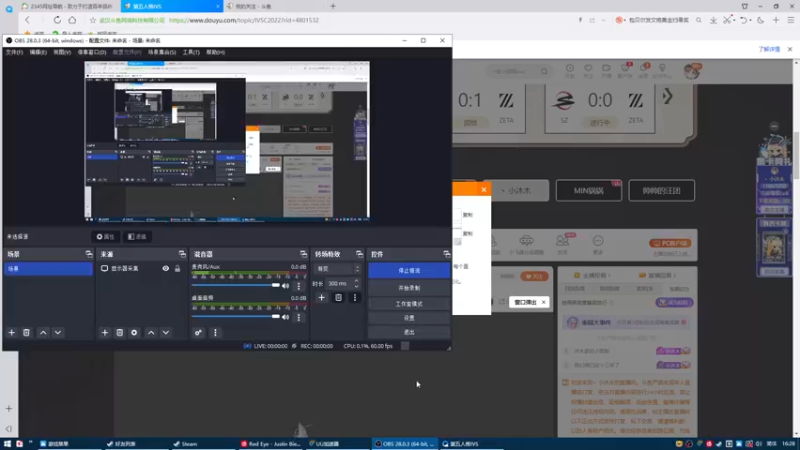Remove the selected source with the trash icon

(119, 333)
